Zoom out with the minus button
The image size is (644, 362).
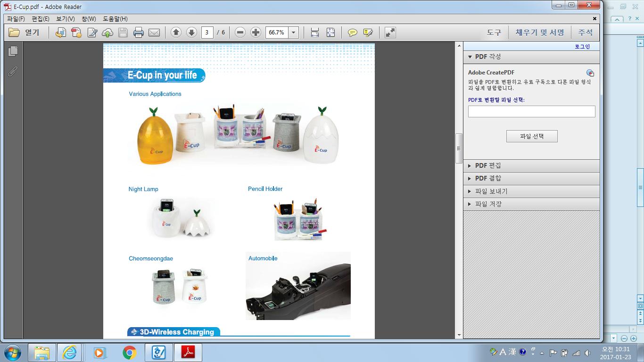pos(240,33)
